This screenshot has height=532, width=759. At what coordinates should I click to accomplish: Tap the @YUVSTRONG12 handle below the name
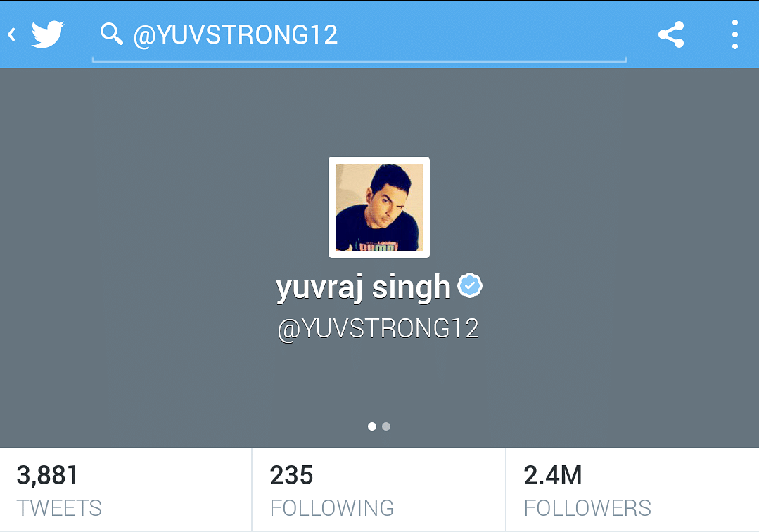pos(378,330)
